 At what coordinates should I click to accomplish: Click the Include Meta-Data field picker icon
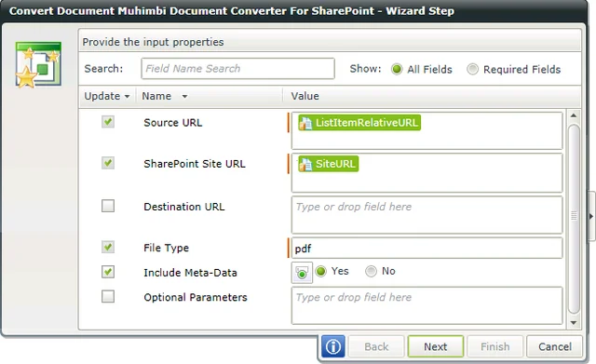click(302, 273)
